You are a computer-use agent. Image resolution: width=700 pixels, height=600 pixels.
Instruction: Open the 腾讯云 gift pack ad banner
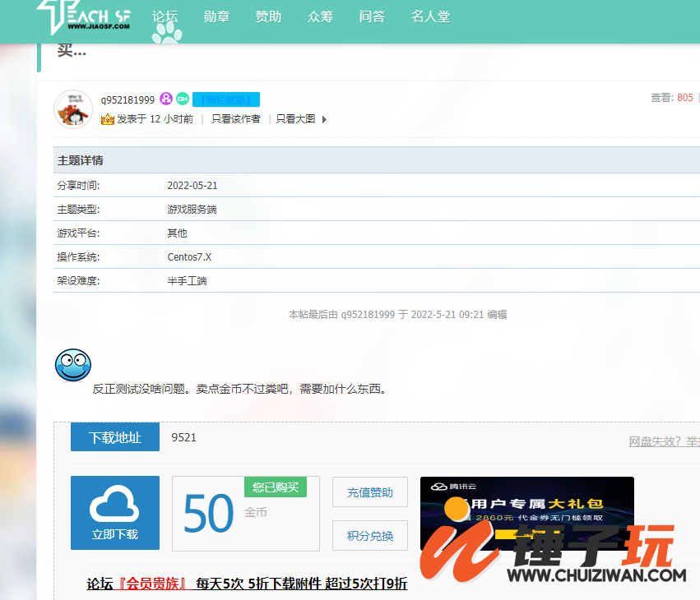[527, 513]
